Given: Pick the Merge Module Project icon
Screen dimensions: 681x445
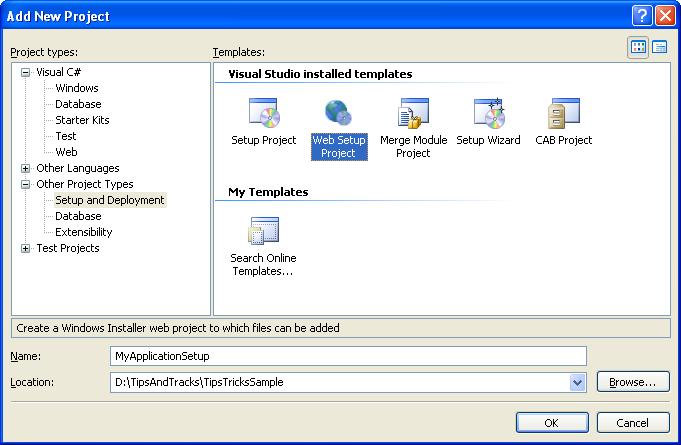Looking at the screenshot, I should [413, 113].
